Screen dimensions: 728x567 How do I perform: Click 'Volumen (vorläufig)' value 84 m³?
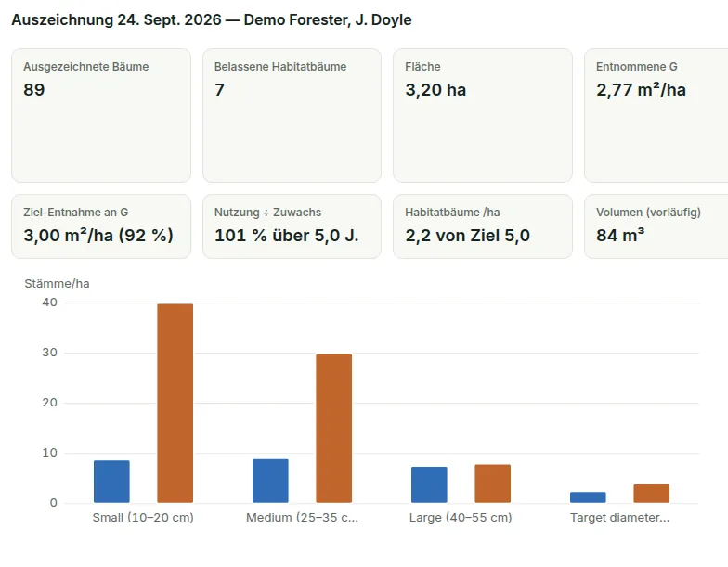click(620, 236)
